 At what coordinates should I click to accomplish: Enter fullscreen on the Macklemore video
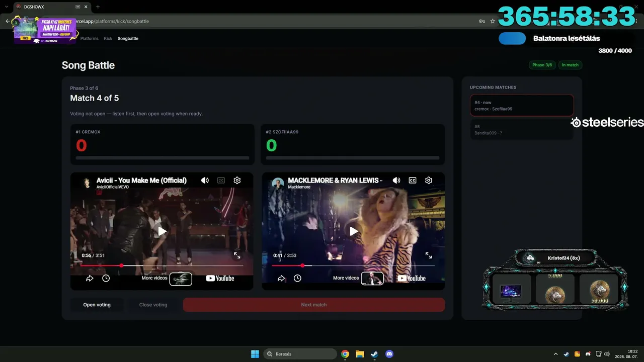point(429,255)
